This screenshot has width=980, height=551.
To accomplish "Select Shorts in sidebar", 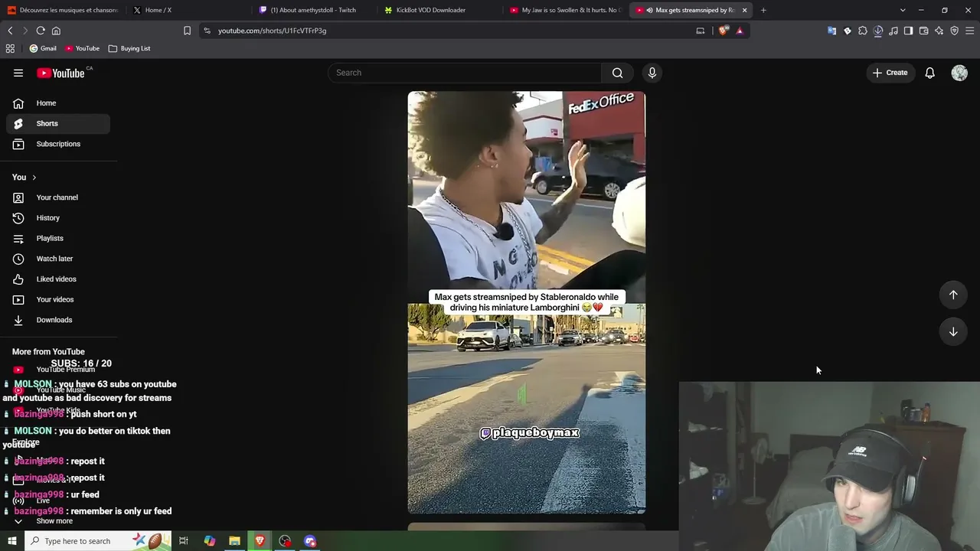I will (x=58, y=123).
